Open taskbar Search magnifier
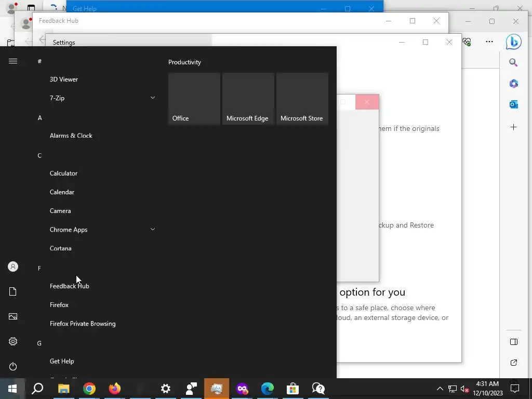This screenshot has width=532, height=399. tap(37, 389)
